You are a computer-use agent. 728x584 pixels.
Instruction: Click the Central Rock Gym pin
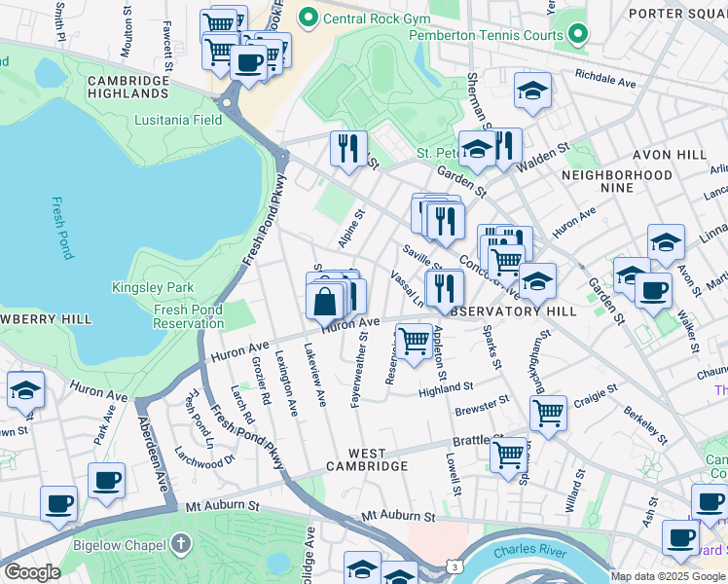pos(309,17)
